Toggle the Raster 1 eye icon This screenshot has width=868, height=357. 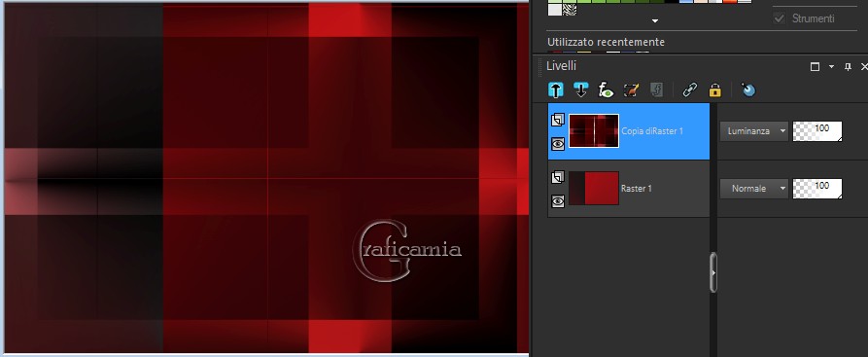[558, 201]
